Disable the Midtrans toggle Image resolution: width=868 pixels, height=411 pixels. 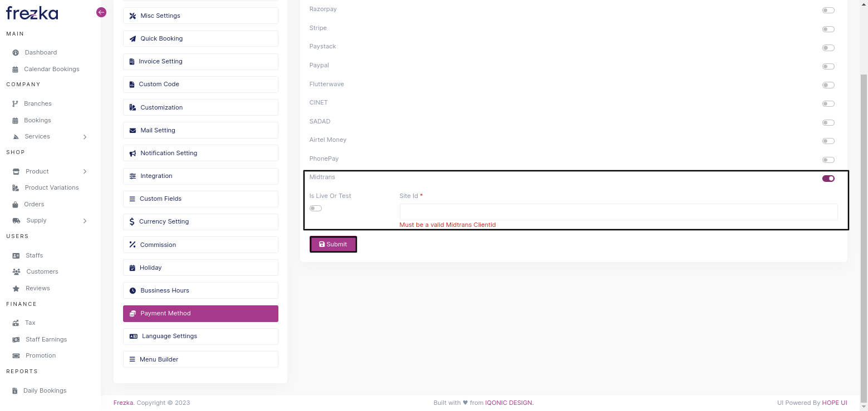pyautogui.click(x=828, y=179)
